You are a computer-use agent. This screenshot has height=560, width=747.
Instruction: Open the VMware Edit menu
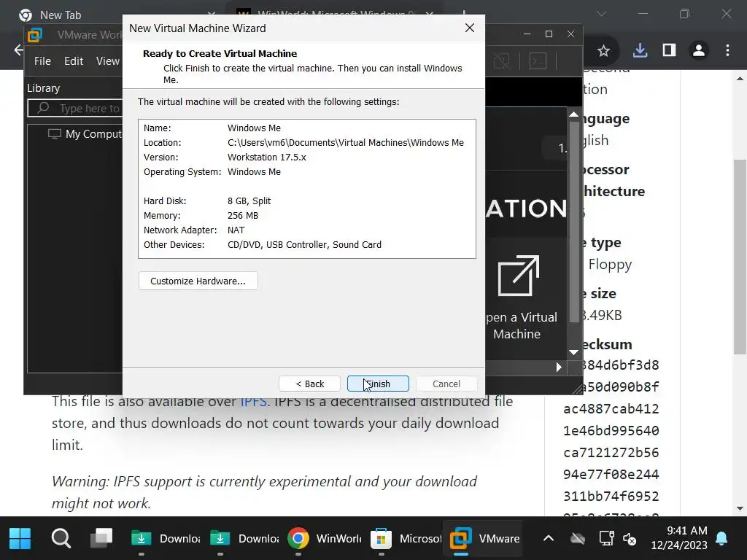74,61
